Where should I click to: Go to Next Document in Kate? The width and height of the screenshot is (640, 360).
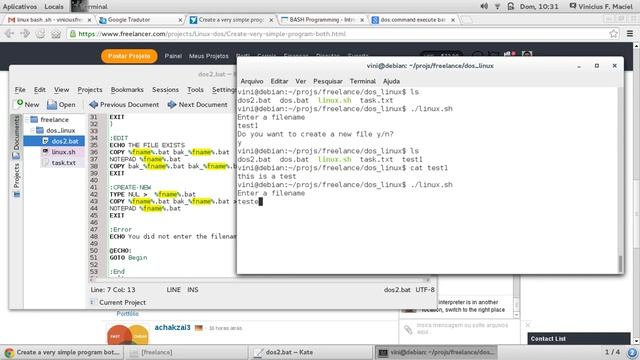tap(198, 105)
